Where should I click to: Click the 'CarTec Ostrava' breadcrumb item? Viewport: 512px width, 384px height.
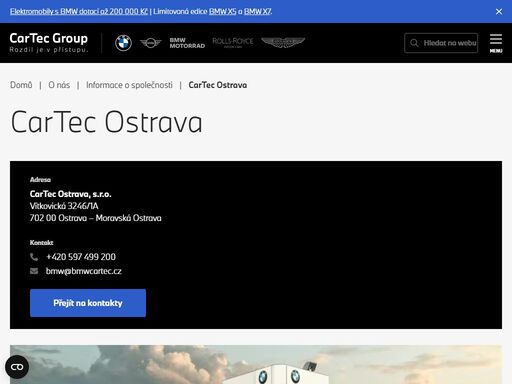pyautogui.click(x=218, y=85)
